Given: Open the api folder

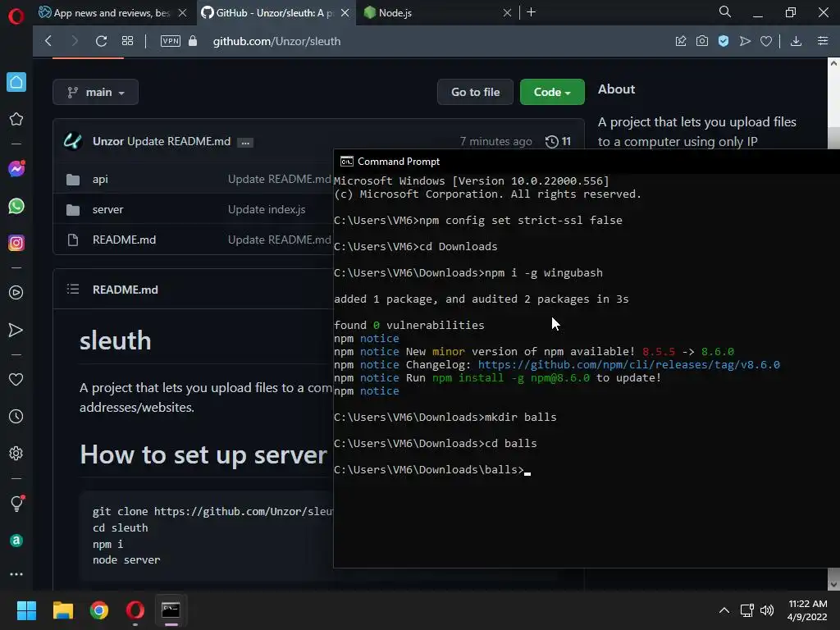Looking at the screenshot, I should point(100,180).
